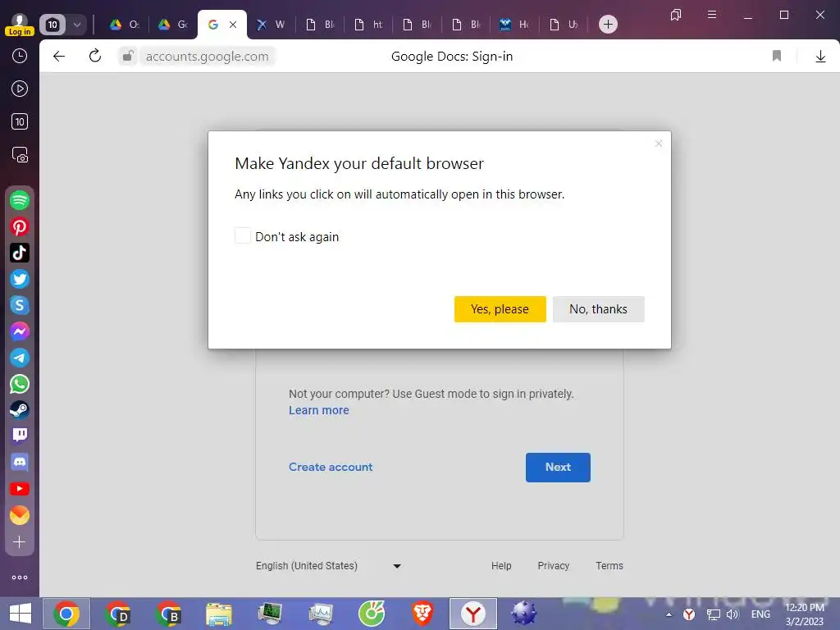Viewport: 840px width, 630px height.
Task: Open the Terms link
Action: click(x=609, y=566)
